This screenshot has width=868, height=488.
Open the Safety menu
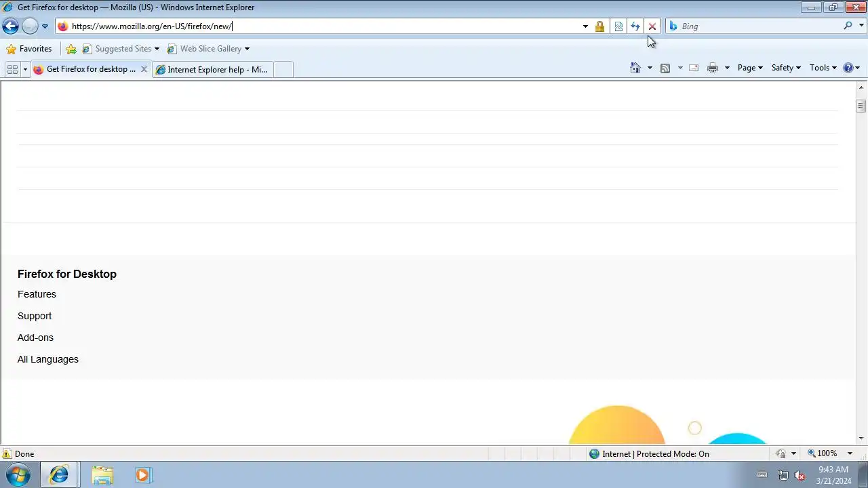(786, 68)
